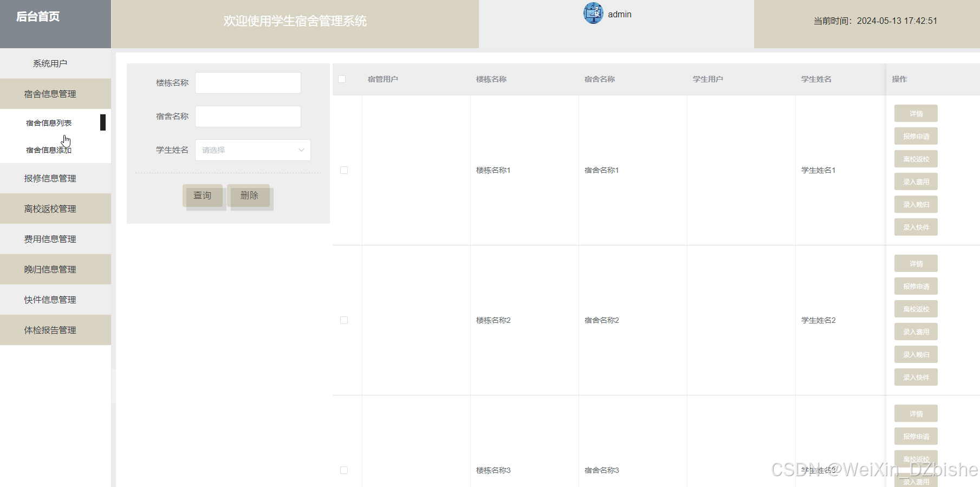Open the 学生姓名 请选择 dropdown
This screenshot has height=487, width=980.
point(253,150)
